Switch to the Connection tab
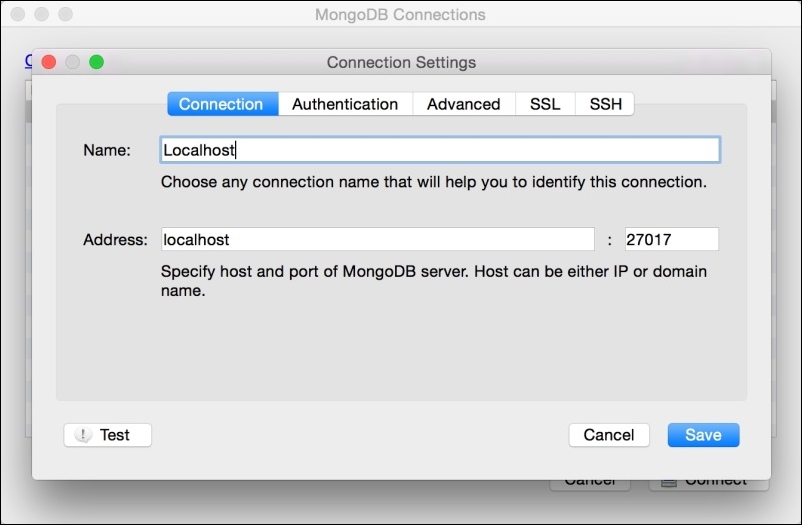 point(223,104)
